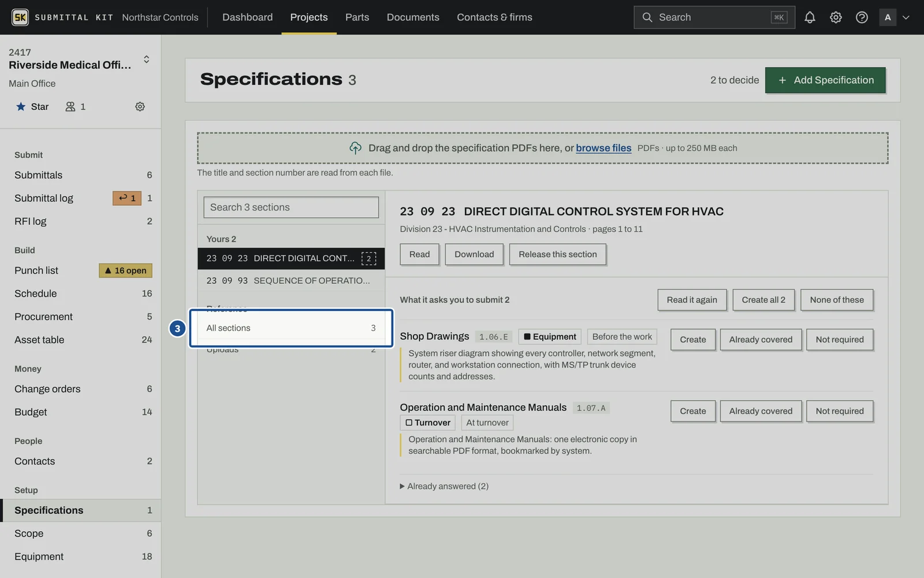Viewport: 924px width, 578px height.
Task: Open project settings gear in sidebar
Action: coord(140,106)
